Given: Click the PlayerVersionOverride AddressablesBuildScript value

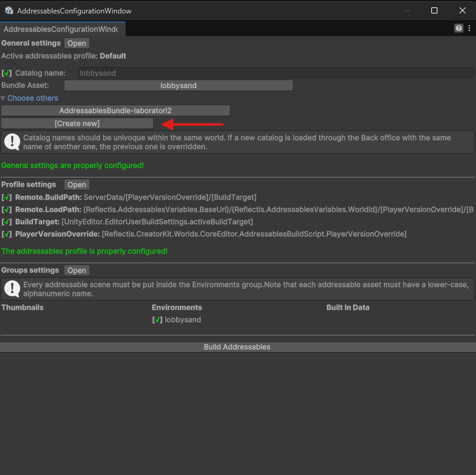Looking at the screenshot, I should coord(254,234).
